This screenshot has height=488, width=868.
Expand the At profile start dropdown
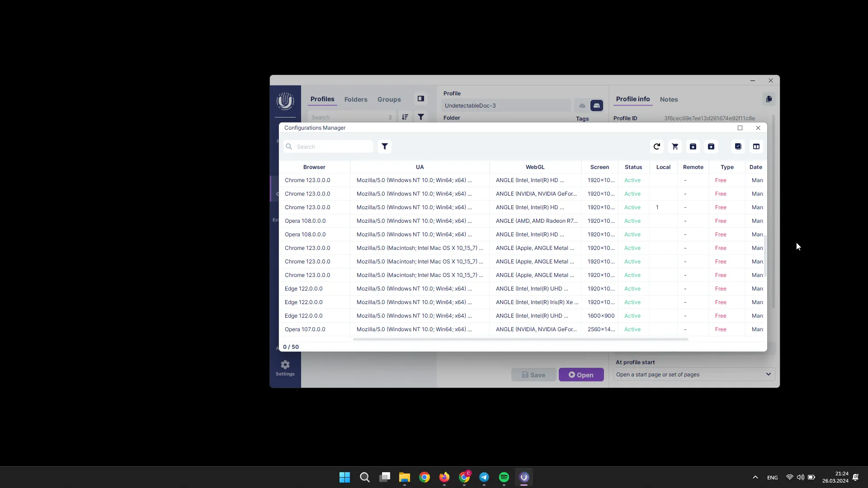694,374
